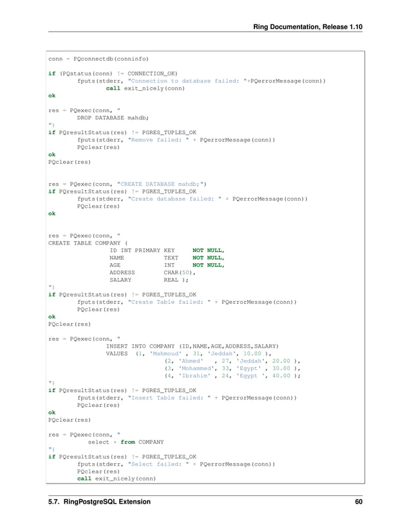Click the 'Mahmoud' value in first row
This screenshot has width=411, height=532.
[166, 353]
